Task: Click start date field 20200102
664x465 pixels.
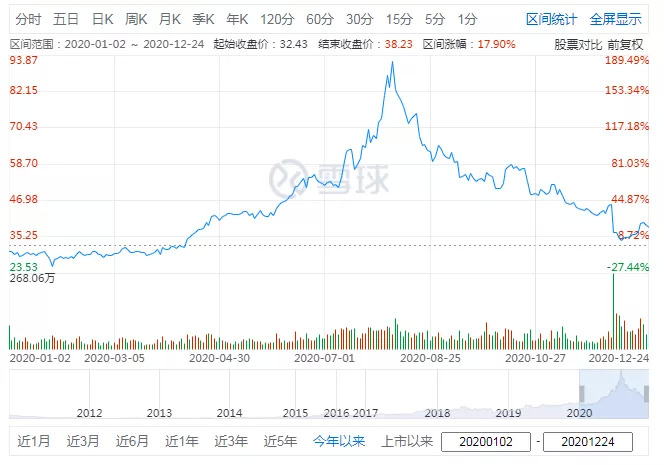Action: tap(486, 441)
